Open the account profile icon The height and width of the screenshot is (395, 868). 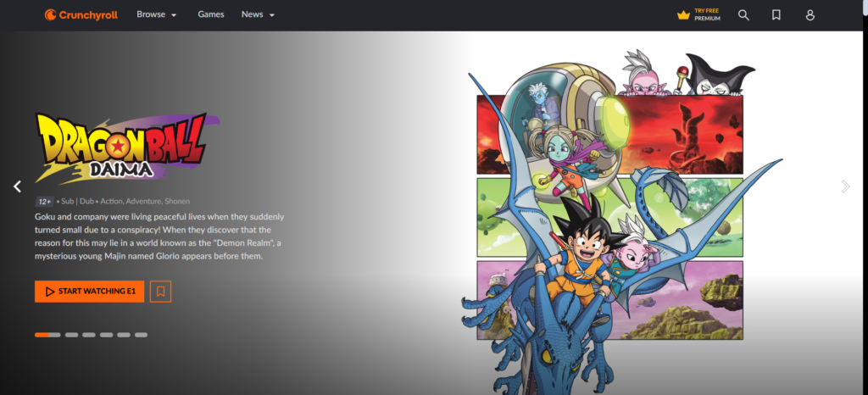tap(810, 15)
